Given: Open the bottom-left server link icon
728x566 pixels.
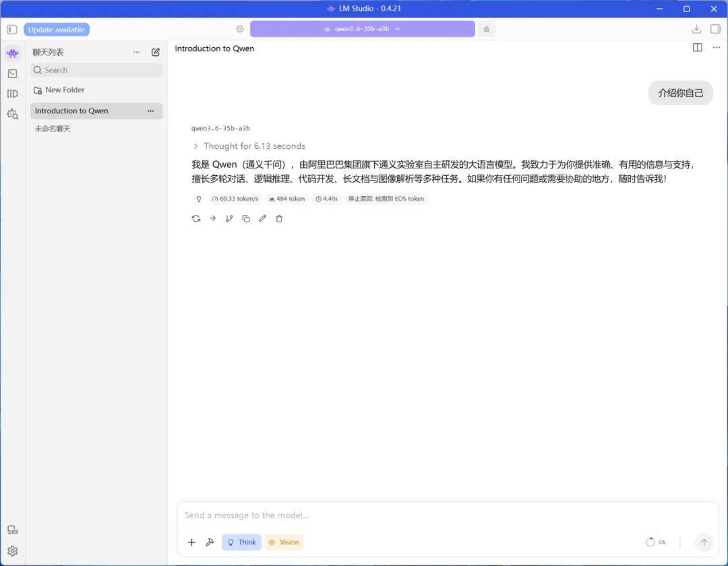Looking at the screenshot, I should click(x=13, y=530).
